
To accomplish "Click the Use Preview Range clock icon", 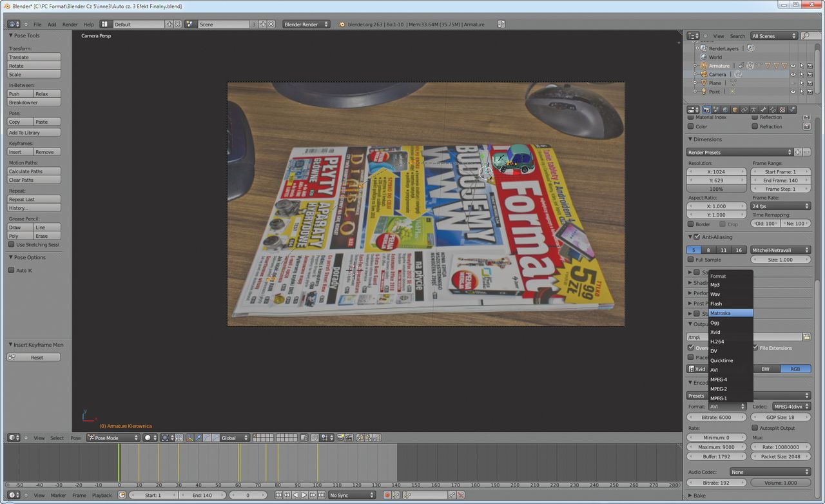I will point(122,495).
